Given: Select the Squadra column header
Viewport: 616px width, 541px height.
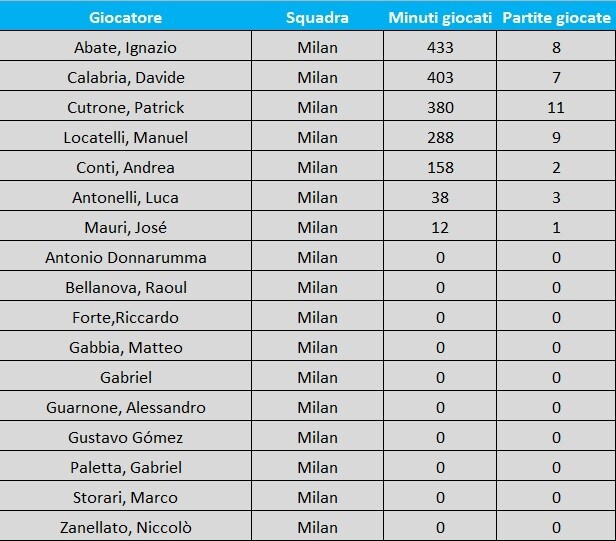Looking at the screenshot, I should point(317,18).
